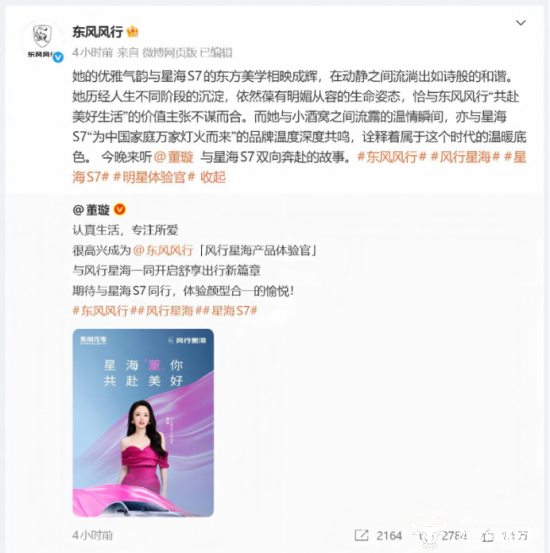Like the reposted post with thumbs-up icon
Screen dimensions: 550x553
(x=488, y=536)
